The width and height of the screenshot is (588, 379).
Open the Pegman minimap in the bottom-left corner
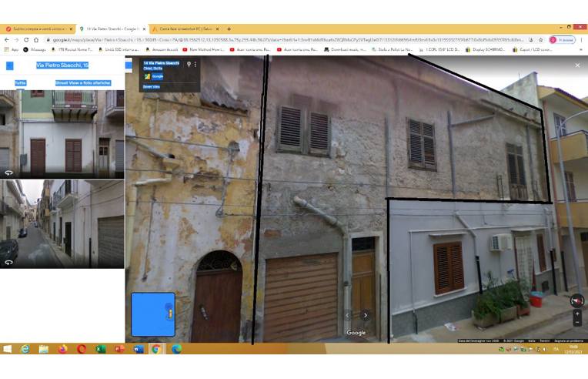coord(152,314)
